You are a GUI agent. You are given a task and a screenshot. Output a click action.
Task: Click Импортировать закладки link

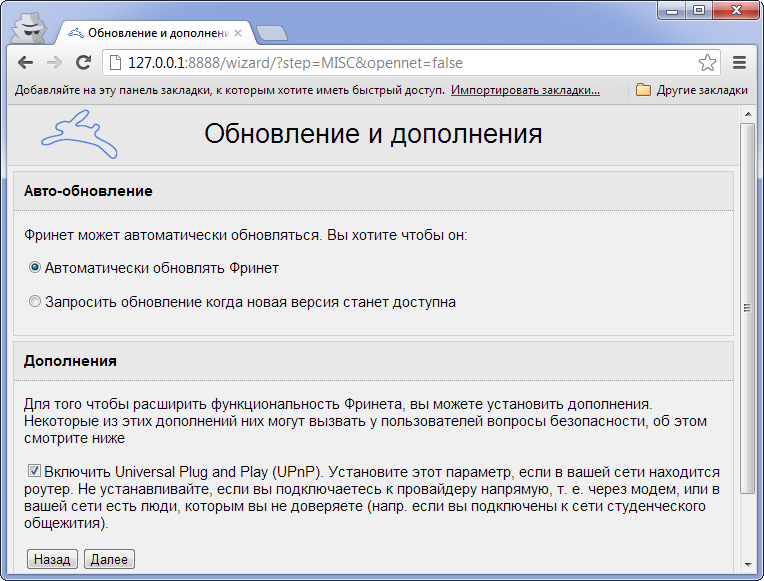[525, 90]
